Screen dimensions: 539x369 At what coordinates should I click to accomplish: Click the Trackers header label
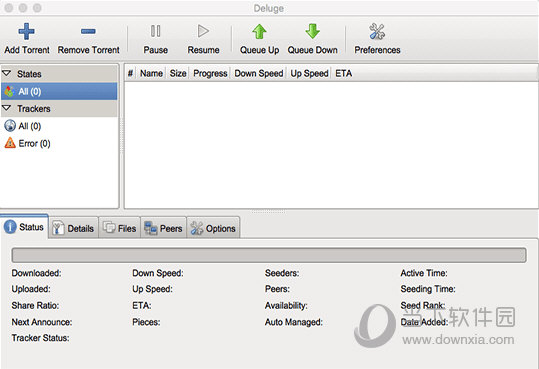(x=34, y=109)
